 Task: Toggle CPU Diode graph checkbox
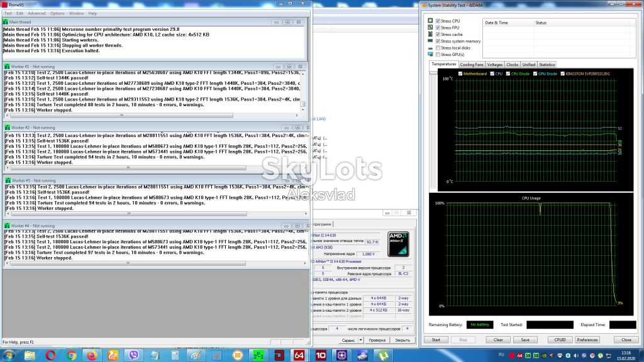click(508, 74)
